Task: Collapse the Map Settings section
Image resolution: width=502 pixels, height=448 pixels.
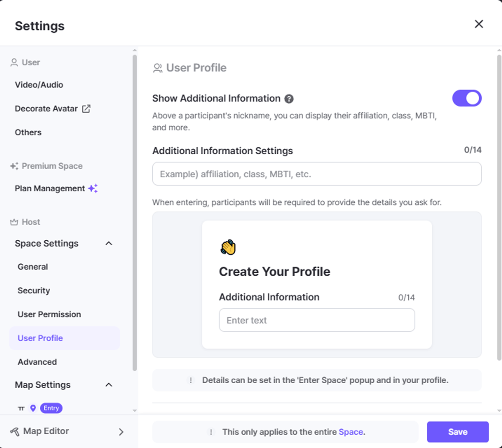Action: tap(109, 384)
